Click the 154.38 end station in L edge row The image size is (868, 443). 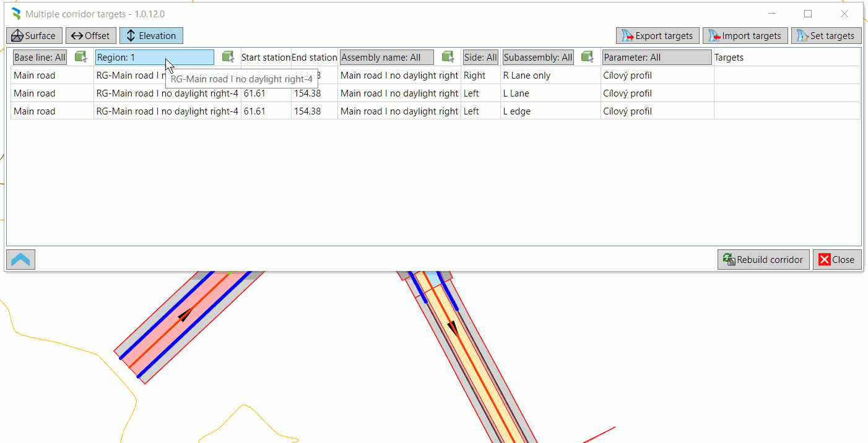(315, 111)
